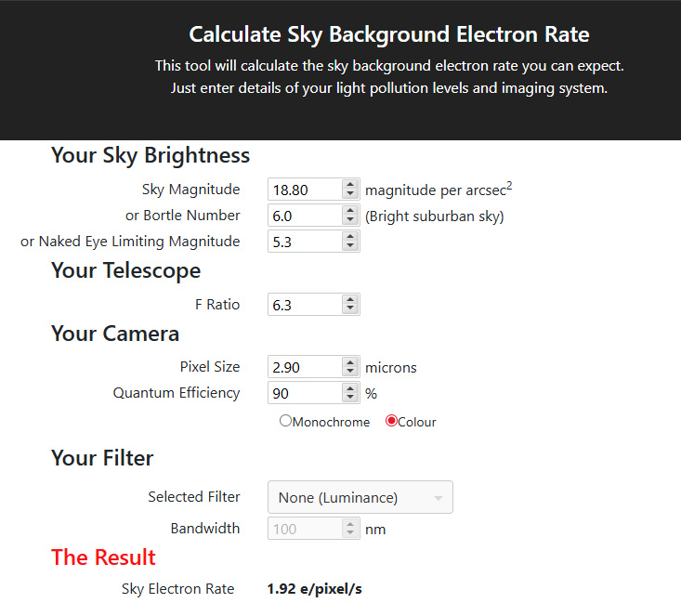Increase Naked Eye Limiting Magnitude spinner

tap(349, 237)
